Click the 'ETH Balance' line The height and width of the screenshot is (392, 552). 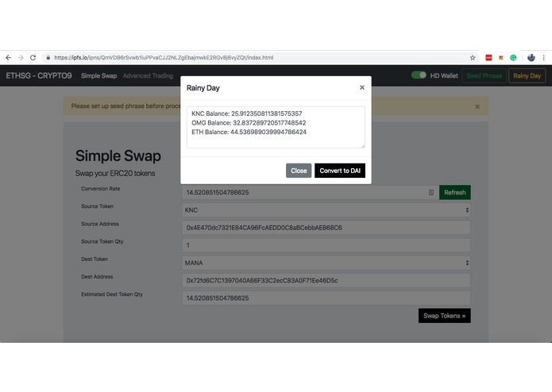click(249, 132)
